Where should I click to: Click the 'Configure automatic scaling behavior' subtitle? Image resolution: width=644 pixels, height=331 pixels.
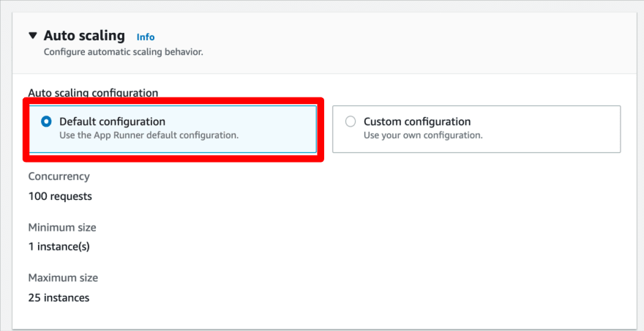[x=123, y=52]
